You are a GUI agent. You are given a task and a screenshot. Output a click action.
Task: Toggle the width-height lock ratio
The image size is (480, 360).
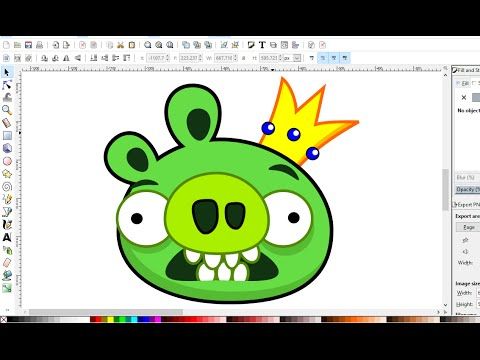244,58
